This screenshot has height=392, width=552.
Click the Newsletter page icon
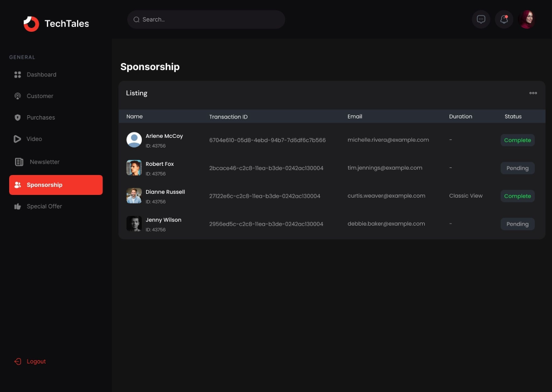click(19, 162)
